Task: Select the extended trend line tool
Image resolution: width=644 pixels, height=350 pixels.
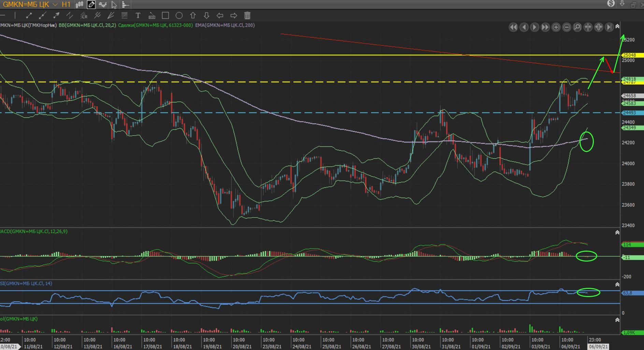Action: coord(42,15)
